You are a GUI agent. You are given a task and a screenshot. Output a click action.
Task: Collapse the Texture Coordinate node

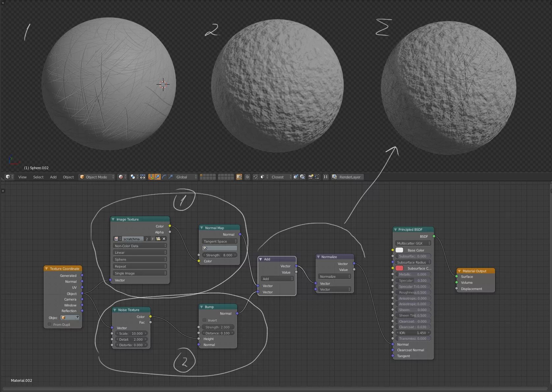coord(46,269)
